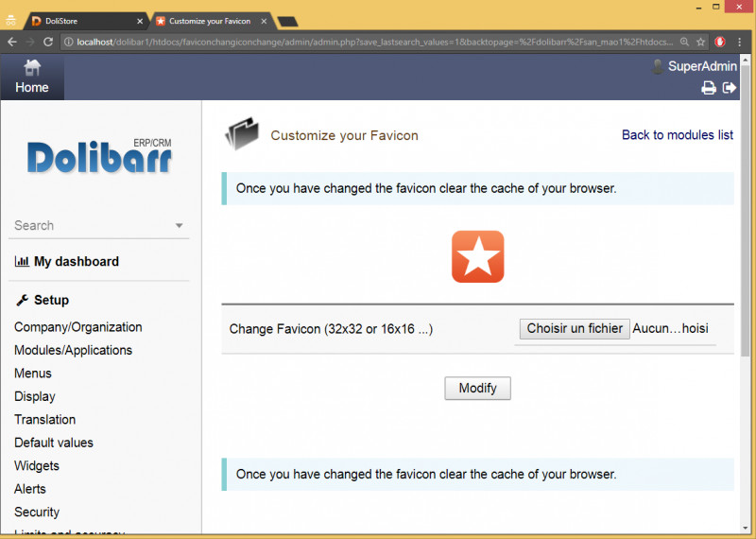Image resolution: width=756 pixels, height=539 pixels.
Task: Open a new browser tab
Action: (288, 22)
